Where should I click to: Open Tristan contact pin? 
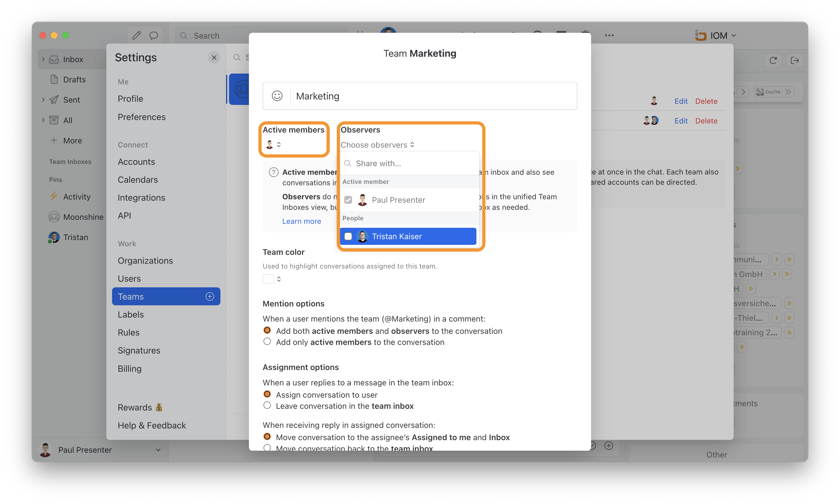pos(68,237)
